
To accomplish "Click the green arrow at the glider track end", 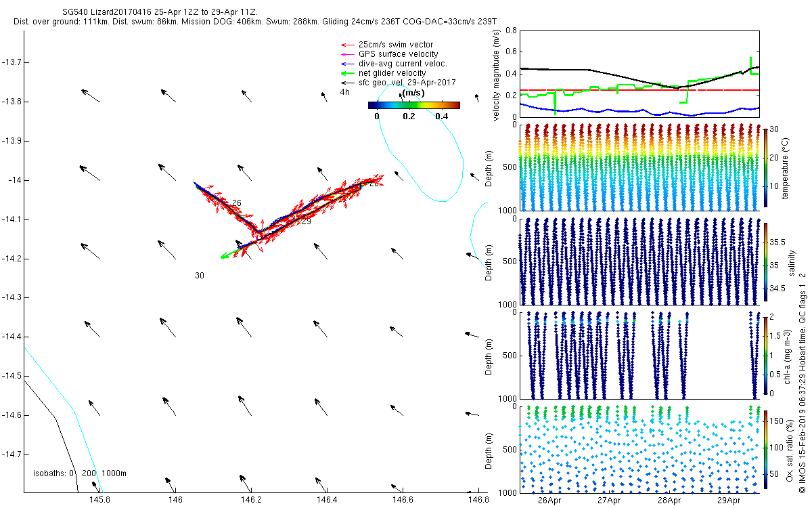I will pos(229,255).
